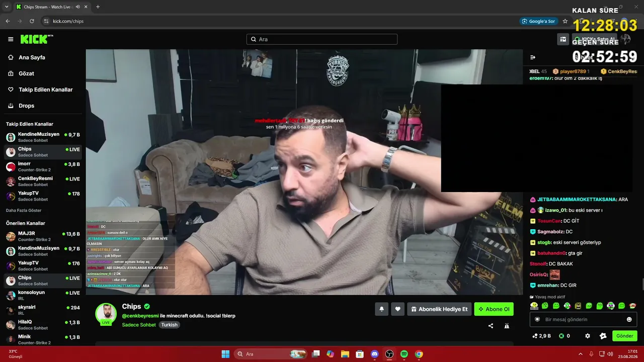
Task: Open konsoloyun recommended channel
Action: click(43, 295)
